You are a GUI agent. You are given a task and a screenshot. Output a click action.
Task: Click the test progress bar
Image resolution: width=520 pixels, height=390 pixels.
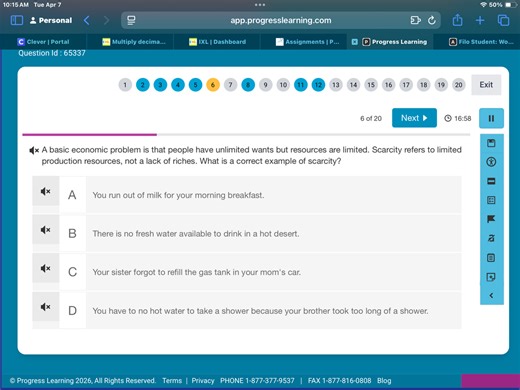[x=246, y=135]
